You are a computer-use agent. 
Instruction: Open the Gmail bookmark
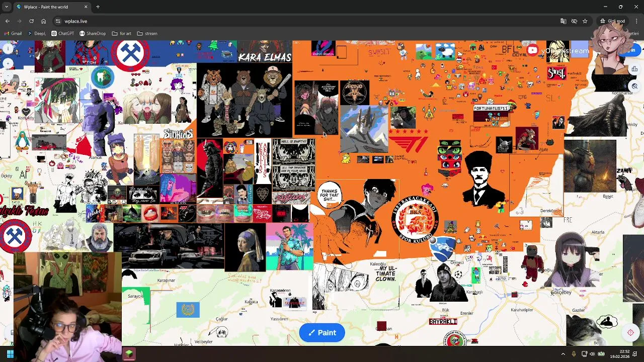pyautogui.click(x=13, y=34)
